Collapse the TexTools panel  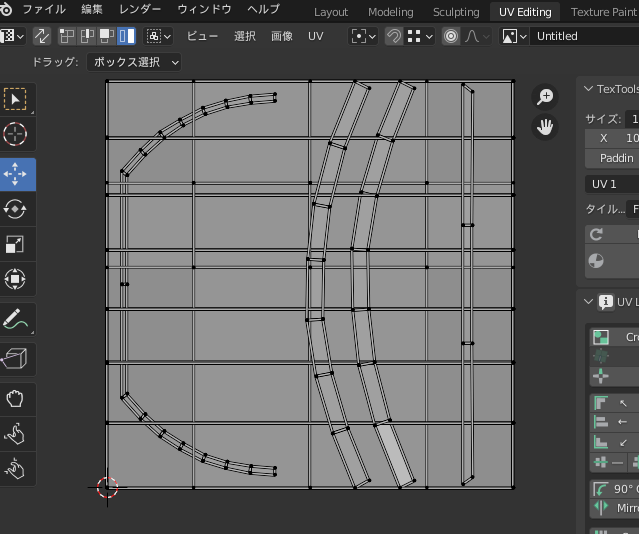point(588,89)
